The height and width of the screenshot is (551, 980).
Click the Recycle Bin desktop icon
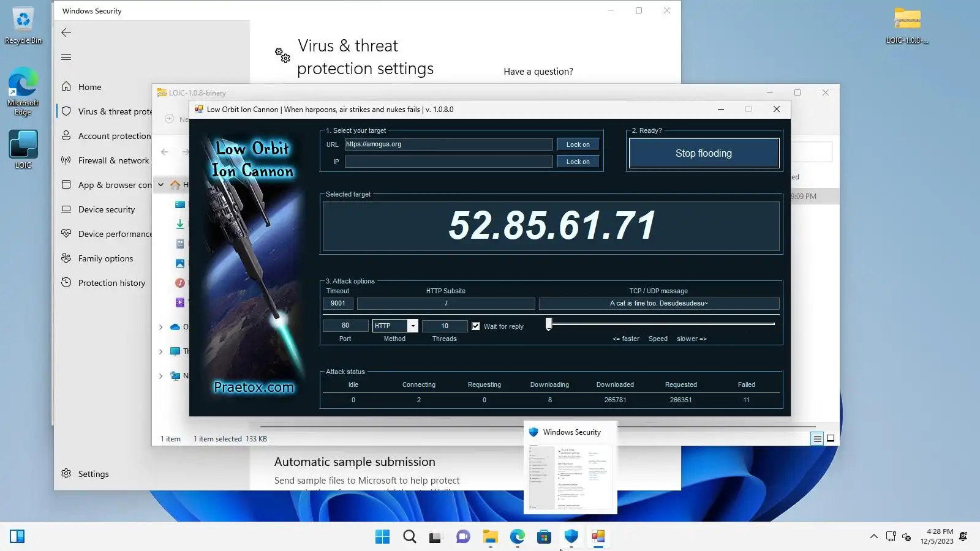point(23,26)
